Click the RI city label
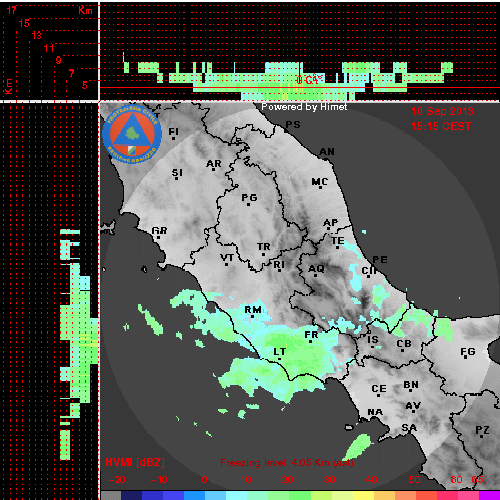 [279, 265]
